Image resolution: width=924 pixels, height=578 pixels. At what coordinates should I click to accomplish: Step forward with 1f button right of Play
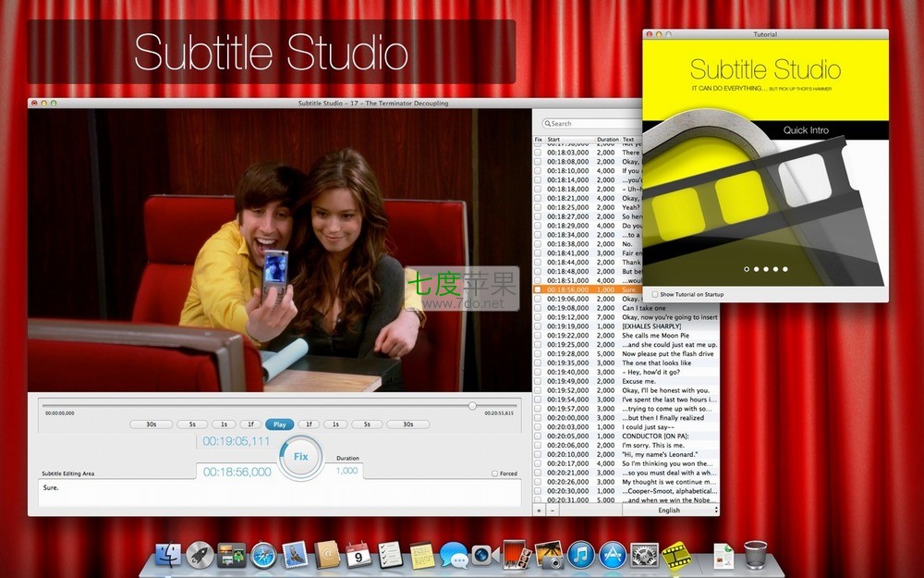309,424
